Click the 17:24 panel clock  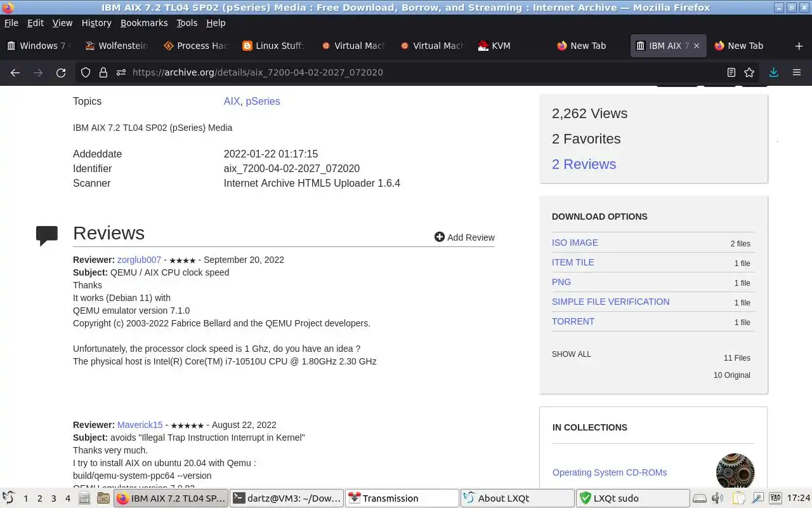798,498
